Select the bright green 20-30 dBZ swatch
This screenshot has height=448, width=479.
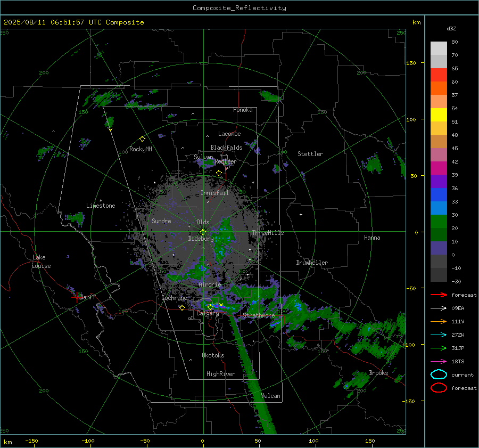tap(439, 221)
